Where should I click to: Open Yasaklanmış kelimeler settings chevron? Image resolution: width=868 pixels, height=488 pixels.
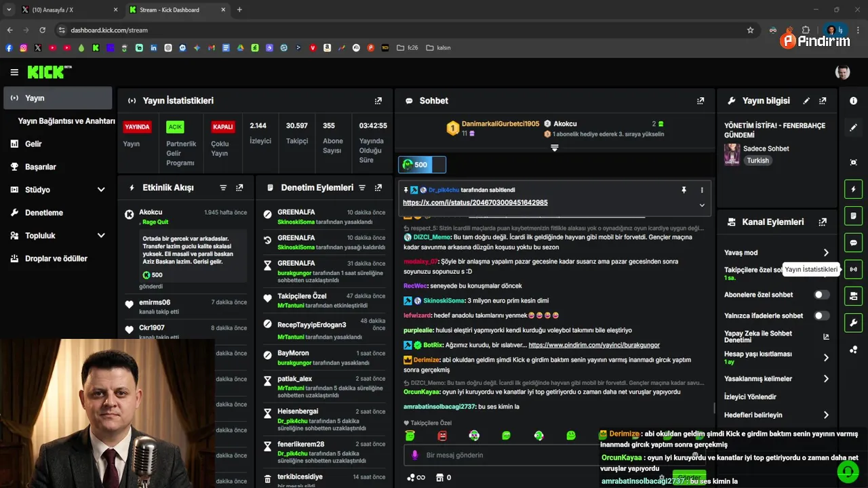coord(826,379)
